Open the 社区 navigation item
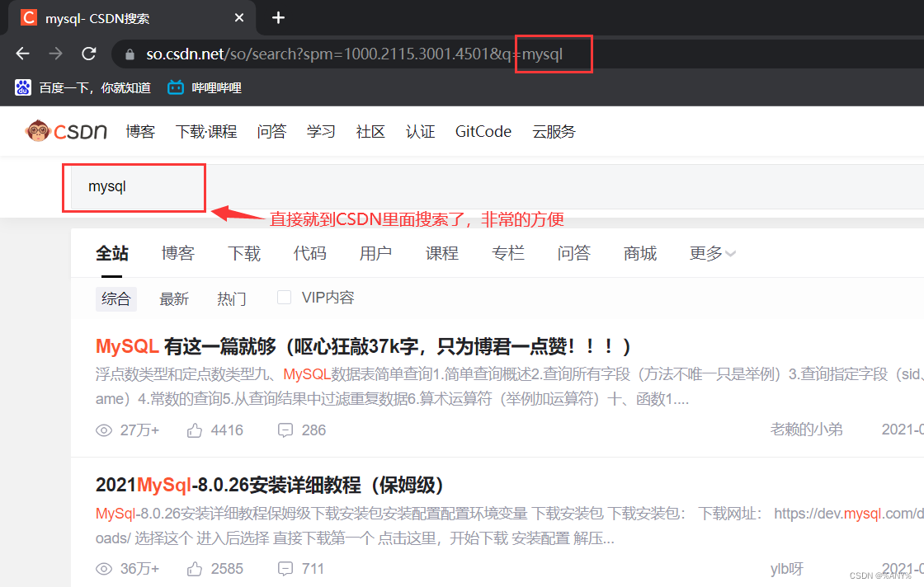The image size is (924, 587). 370,131
